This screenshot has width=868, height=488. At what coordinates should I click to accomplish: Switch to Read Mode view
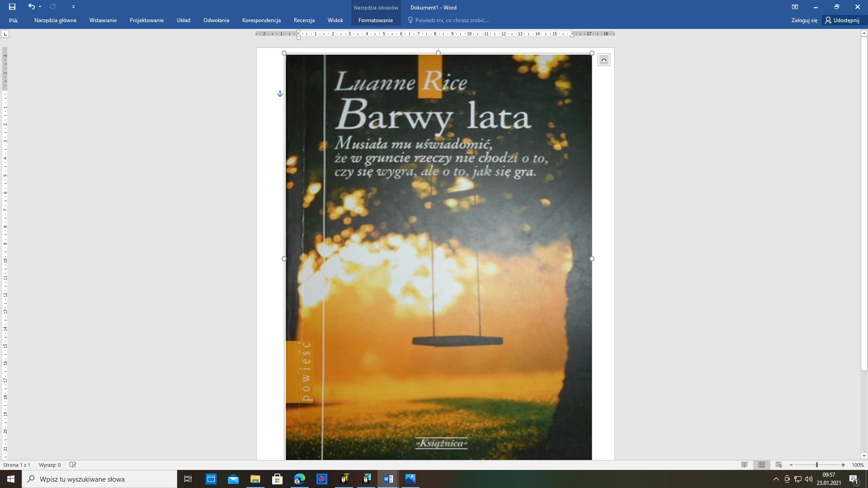pos(745,465)
